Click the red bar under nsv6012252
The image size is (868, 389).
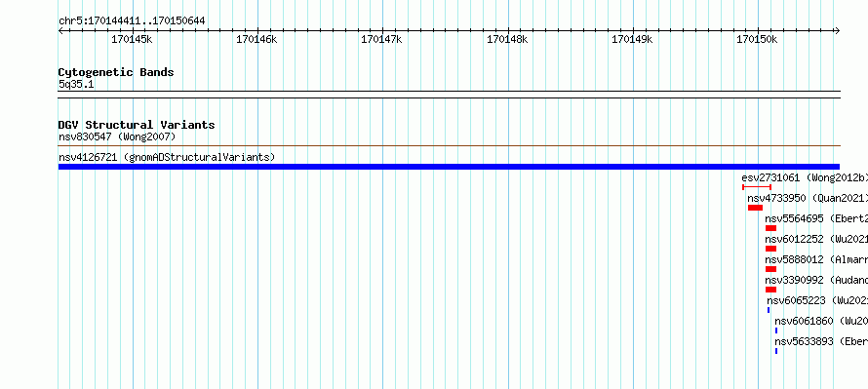[x=770, y=249]
